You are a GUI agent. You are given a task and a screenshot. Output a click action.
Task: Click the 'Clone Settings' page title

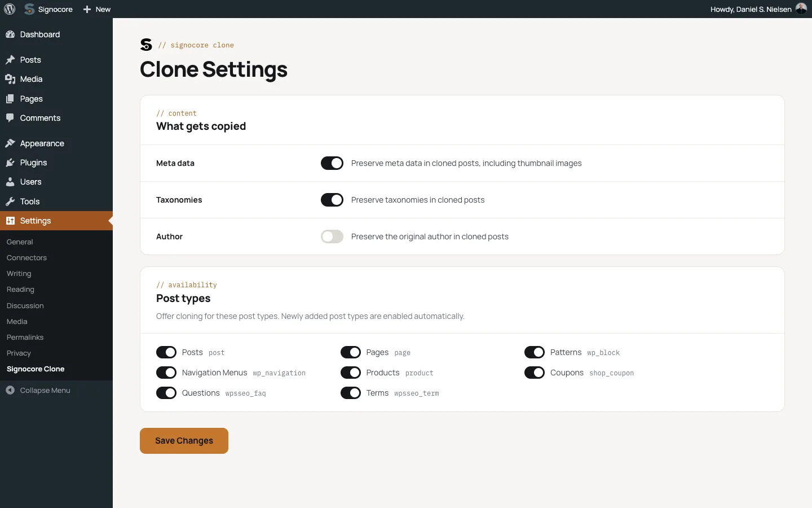point(214,69)
